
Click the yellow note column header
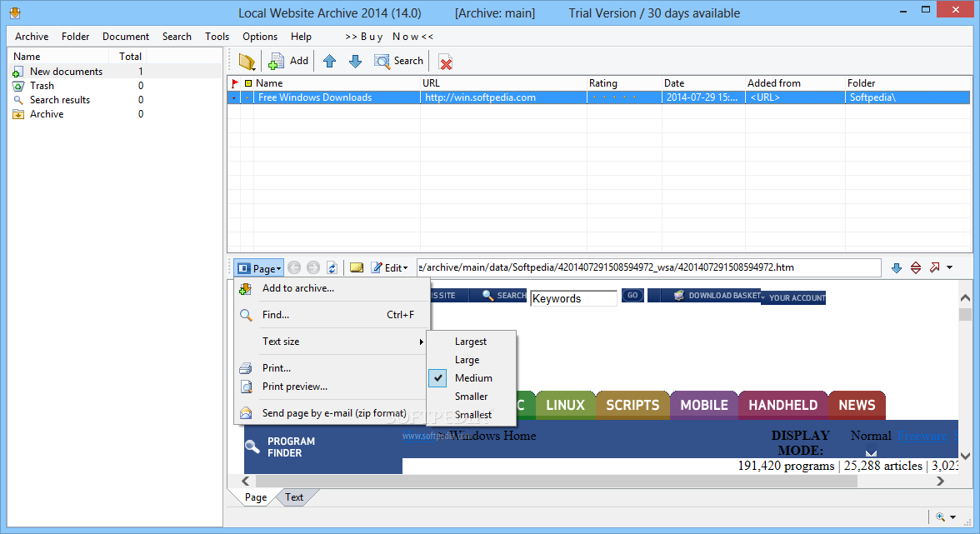coord(248,83)
